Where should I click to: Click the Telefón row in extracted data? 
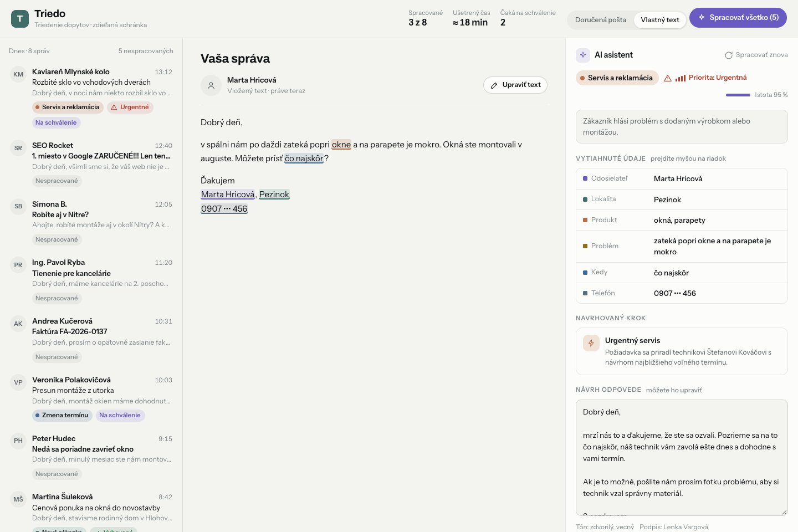[x=682, y=293]
